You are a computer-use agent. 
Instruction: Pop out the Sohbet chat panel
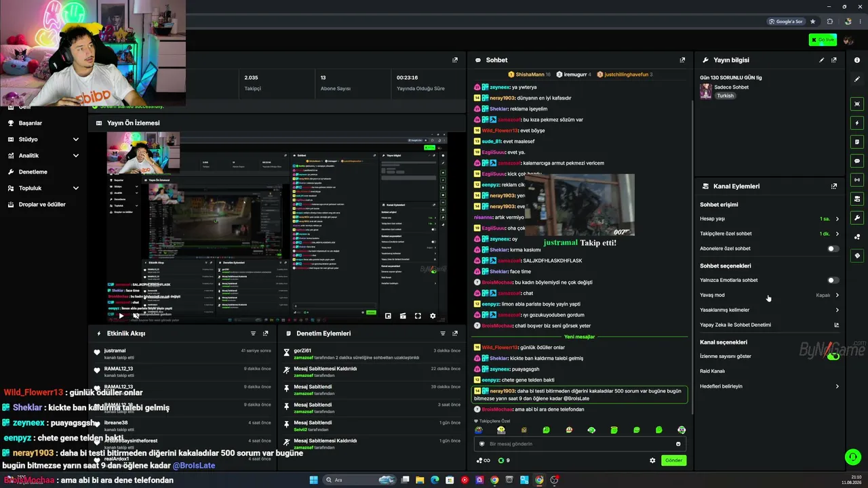click(x=682, y=60)
